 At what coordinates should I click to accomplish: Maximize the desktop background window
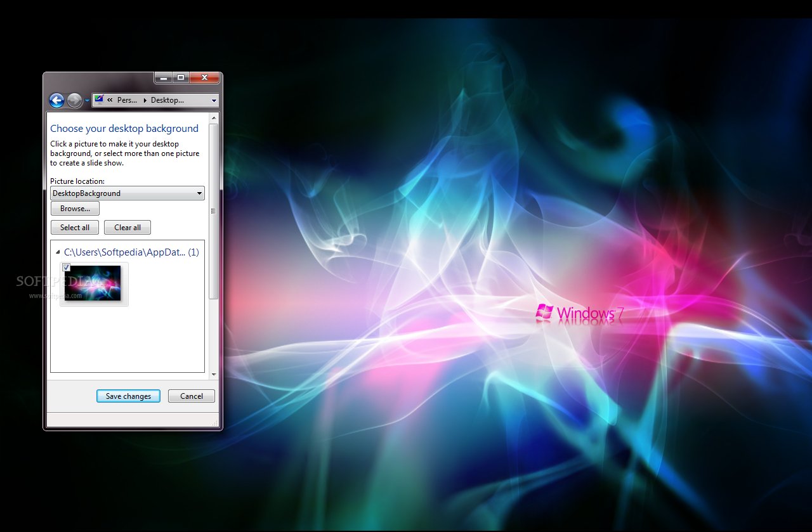(181, 77)
